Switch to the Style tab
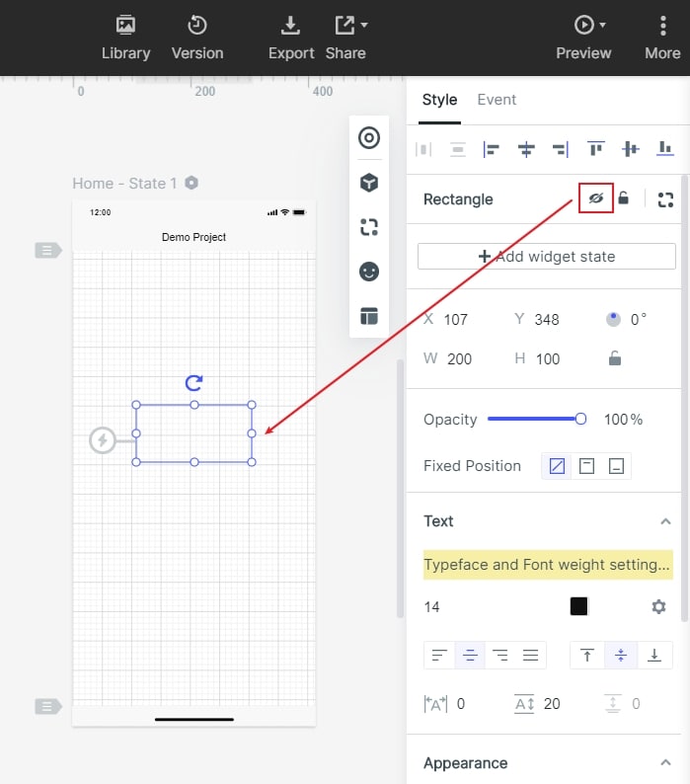This screenshot has width=690, height=784. (x=439, y=100)
